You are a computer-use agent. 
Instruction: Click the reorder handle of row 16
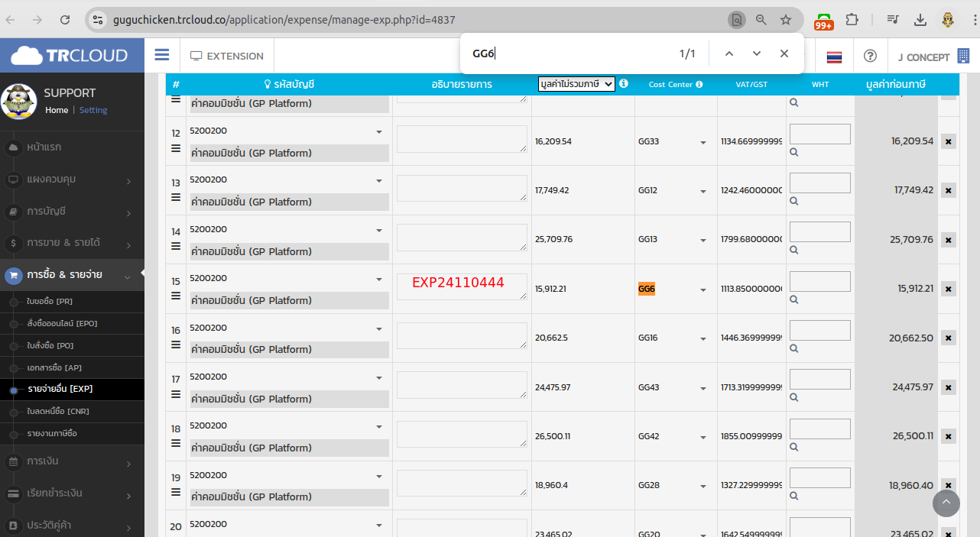(x=176, y=345)
